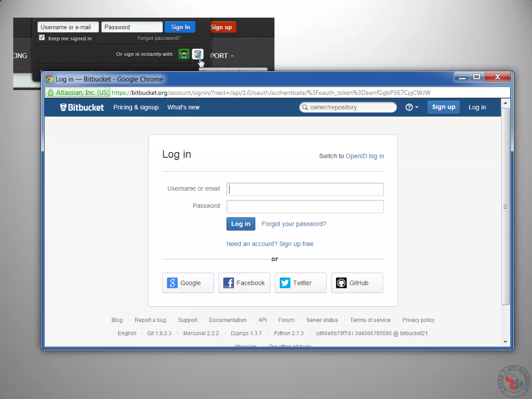Sign in with the Twitter button
This screenshot has height=399, width=532.
click(301, 283)
